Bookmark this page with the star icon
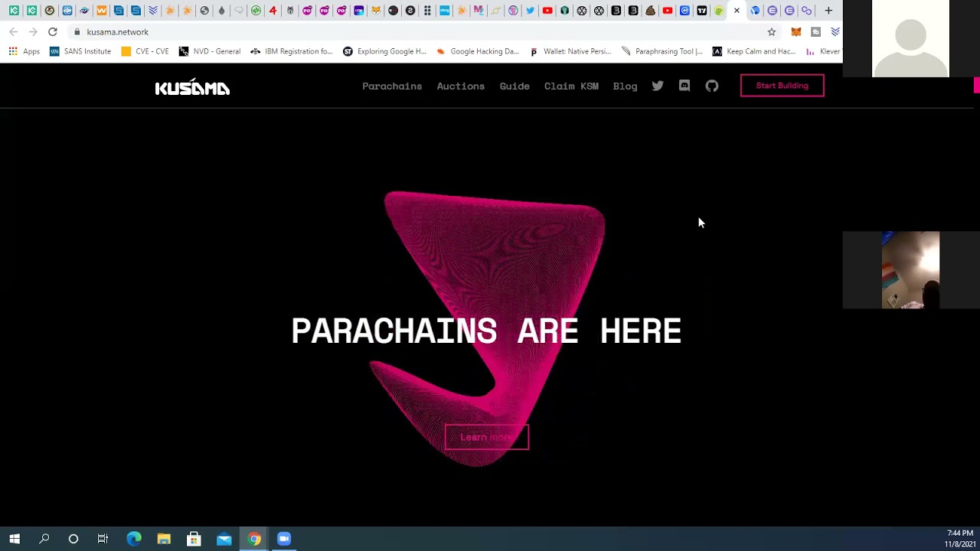 [x=772, y=32]
